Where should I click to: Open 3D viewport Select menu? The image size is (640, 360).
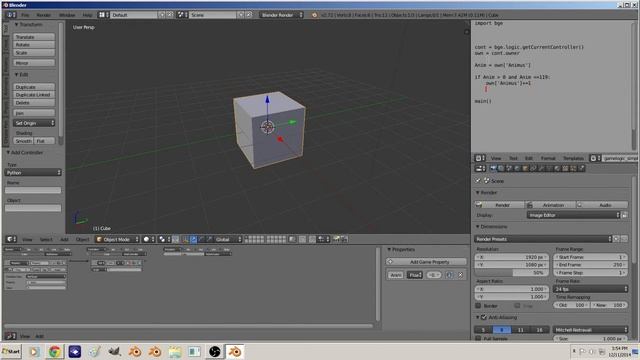click(x=46, y=240)
